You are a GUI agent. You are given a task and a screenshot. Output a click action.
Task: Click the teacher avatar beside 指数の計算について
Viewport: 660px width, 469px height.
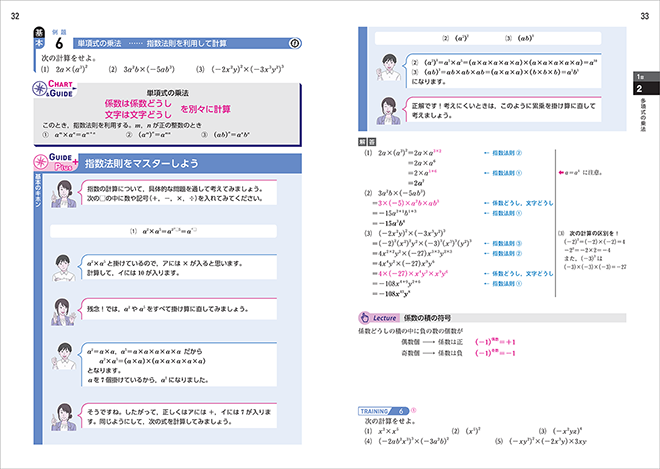65,194
